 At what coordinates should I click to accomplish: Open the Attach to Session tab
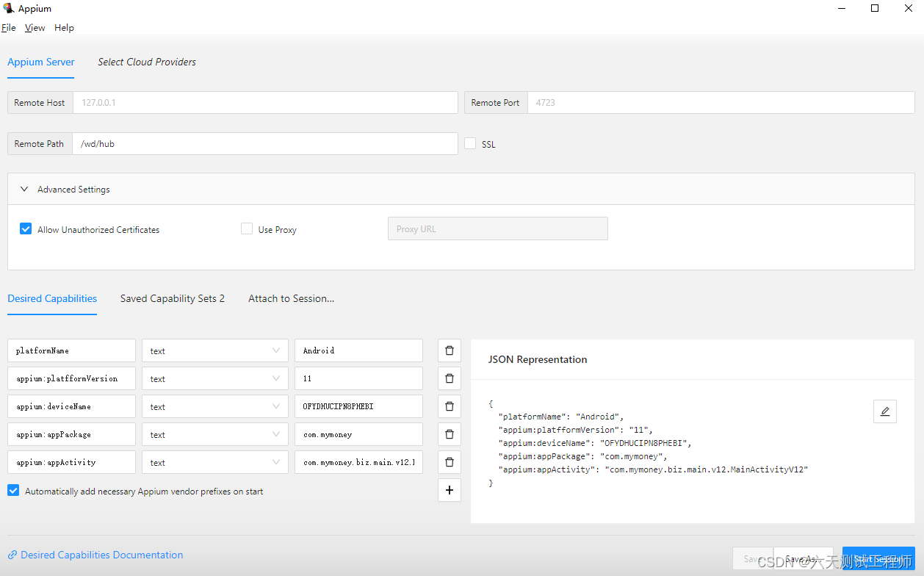292,299
